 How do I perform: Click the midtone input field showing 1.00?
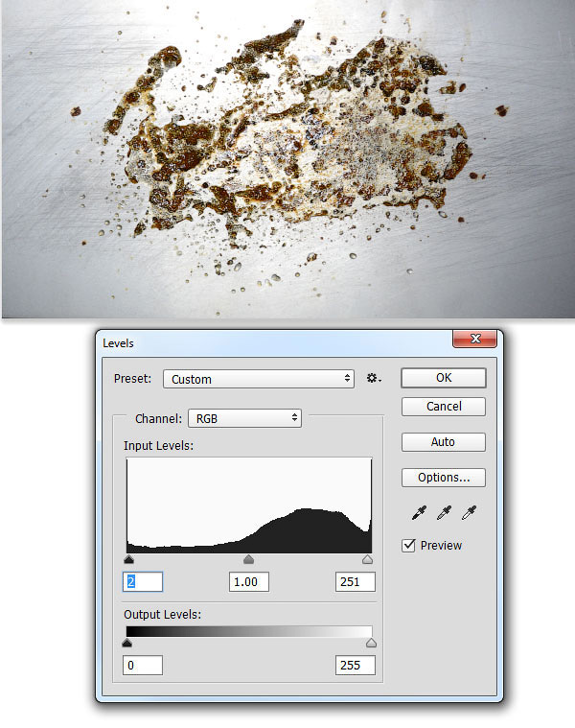pos(249,582)
